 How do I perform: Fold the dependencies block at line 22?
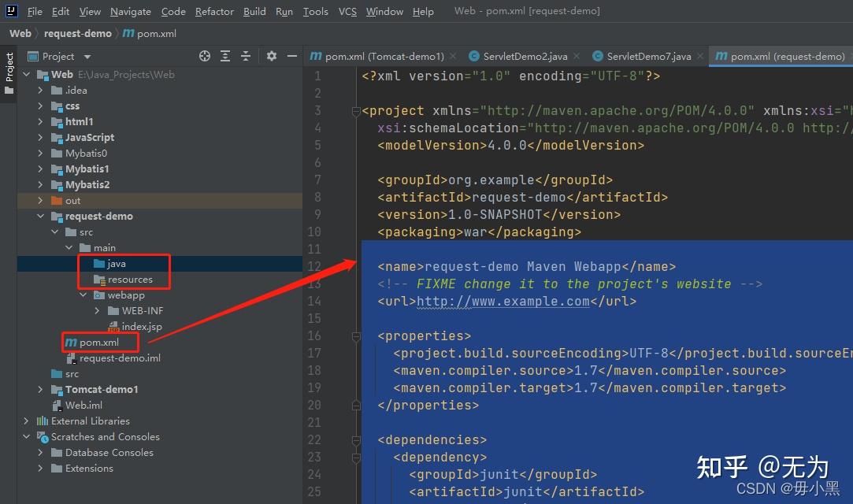tap(356, 440)
